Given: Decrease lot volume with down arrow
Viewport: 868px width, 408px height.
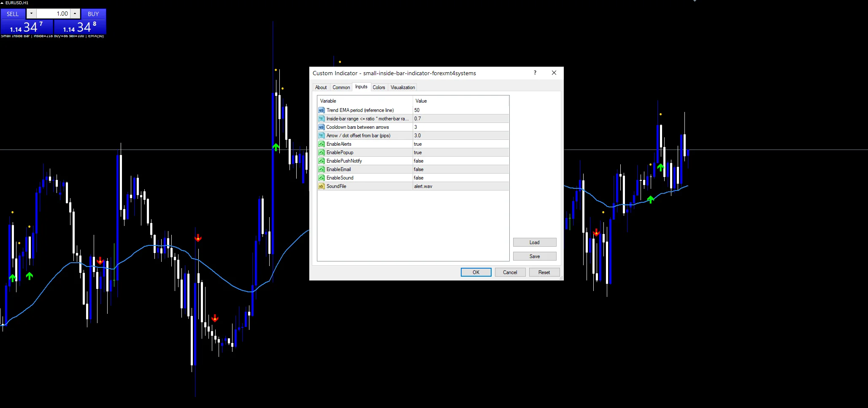Looking at the screenshot, I should (x=31, y=14).
